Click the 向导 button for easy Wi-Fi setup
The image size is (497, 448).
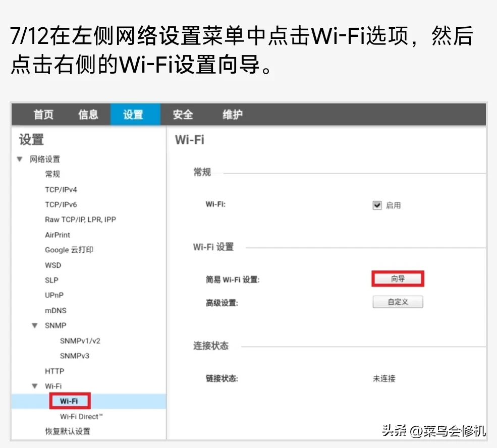point(398,279)
